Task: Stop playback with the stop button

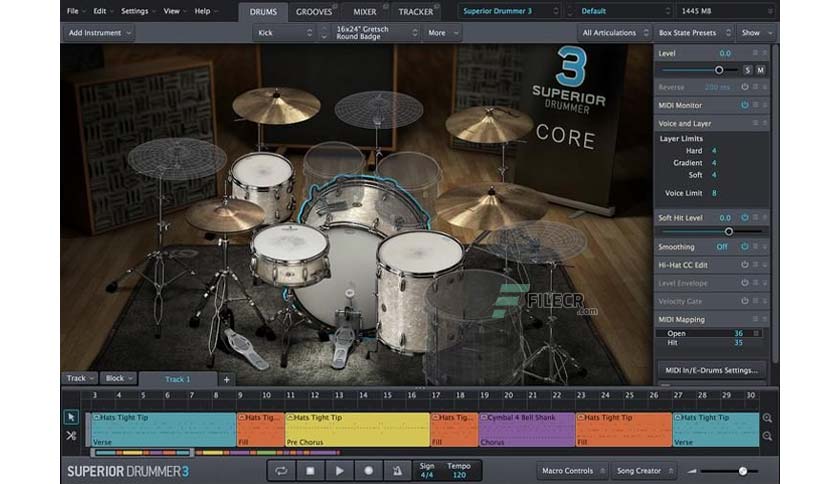Action: pos(310,471)
